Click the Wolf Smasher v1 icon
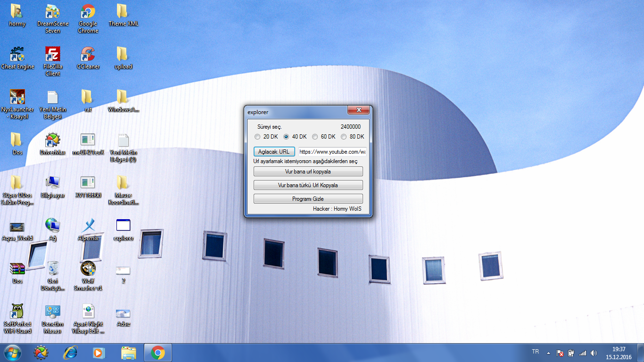The image size is (644, 362). (88, 276)
